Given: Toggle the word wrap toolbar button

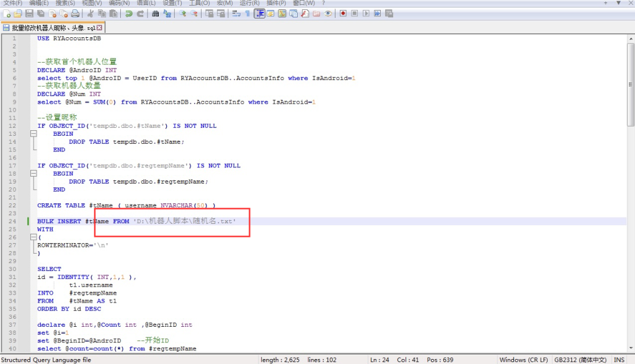Looking at the screenshot, I should 237,13.
